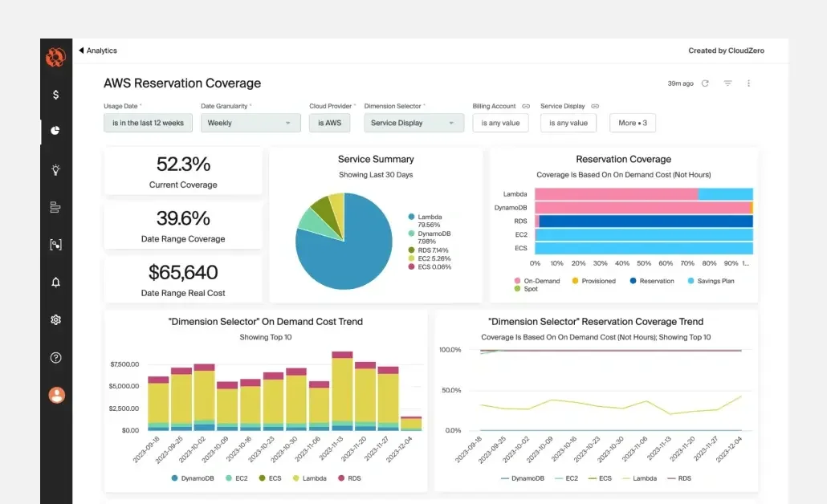Click the 39.6% Date Range Coverage tile
The height and width of the screenshot is (504, 827).
183,226
